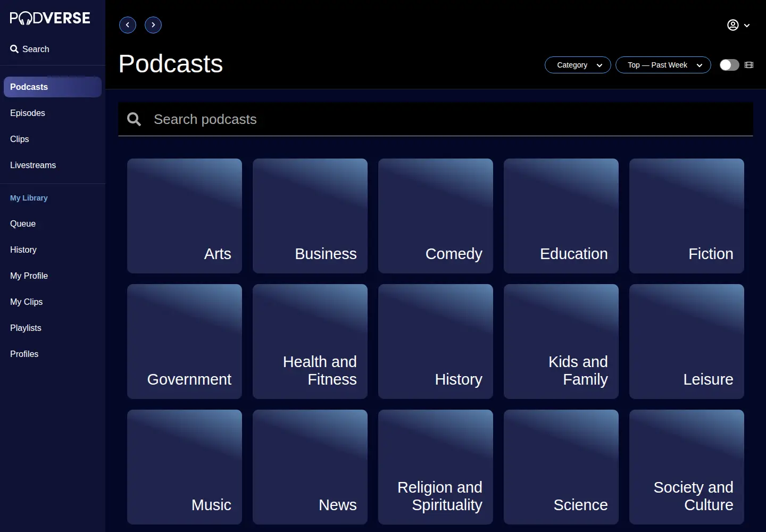Image resolution: width=766 pixels, height=532 pixels.
Task: Click the video filter film icon
Action: pyautogui.click(x=749, y=65)
